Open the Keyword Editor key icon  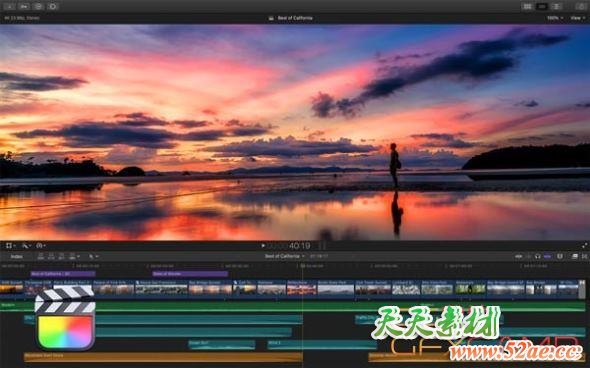point(24,6)
